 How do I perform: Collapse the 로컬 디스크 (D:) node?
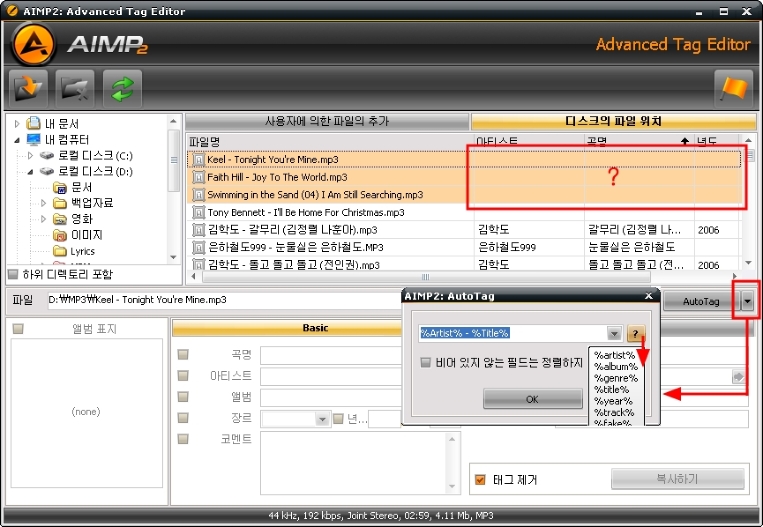coord(30,171)
